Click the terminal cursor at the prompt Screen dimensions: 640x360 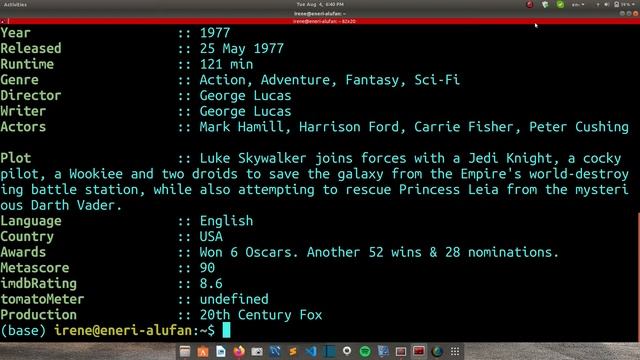tap(226, 330)
